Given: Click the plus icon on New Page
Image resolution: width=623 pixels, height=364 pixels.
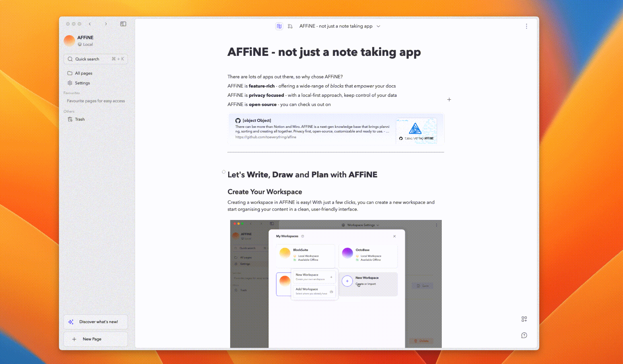Looking at the screenshot, I should [x=74, y=339].
